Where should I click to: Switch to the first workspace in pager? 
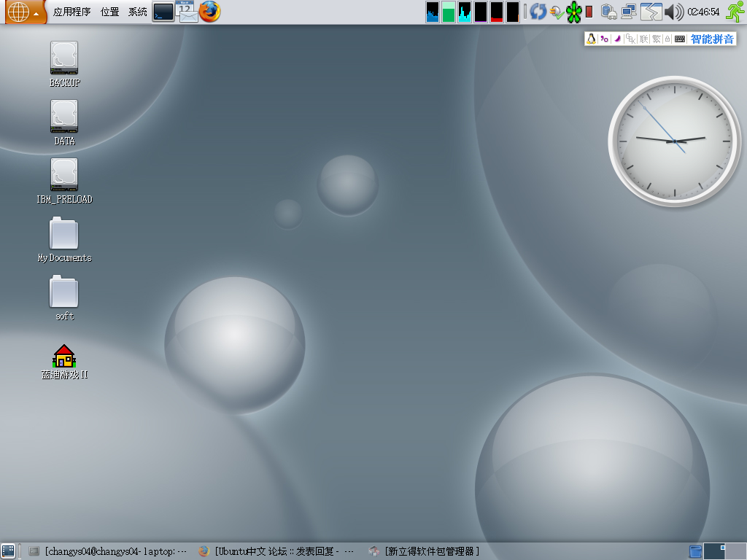715,551
